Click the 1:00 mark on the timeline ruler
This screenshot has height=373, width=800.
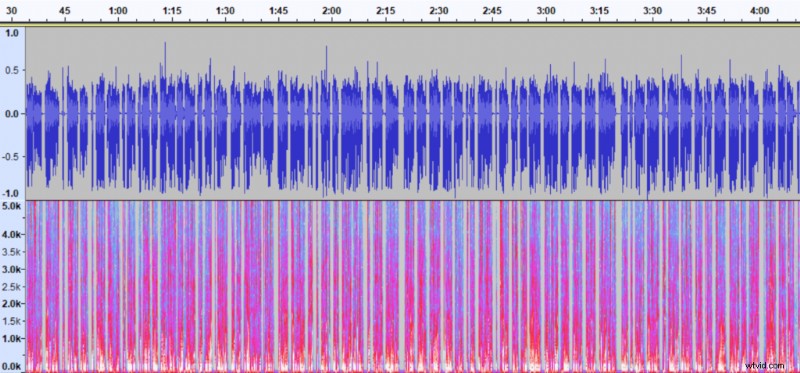point(118,11)
